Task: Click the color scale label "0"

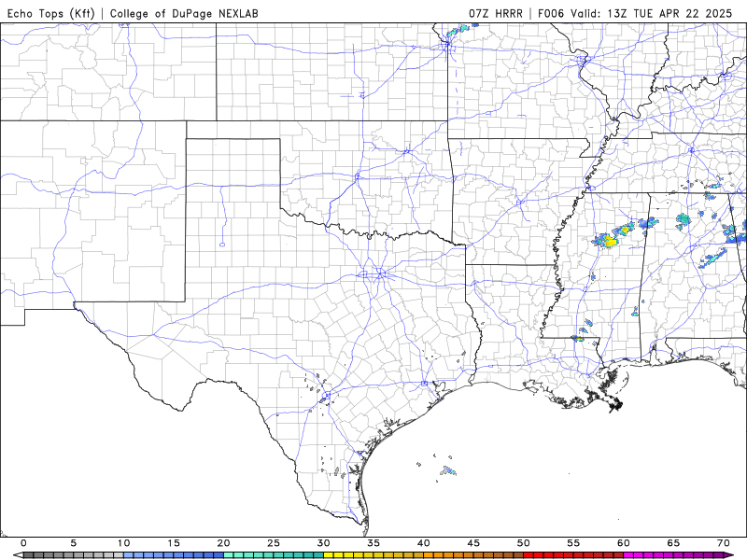Action: point(24,543)
